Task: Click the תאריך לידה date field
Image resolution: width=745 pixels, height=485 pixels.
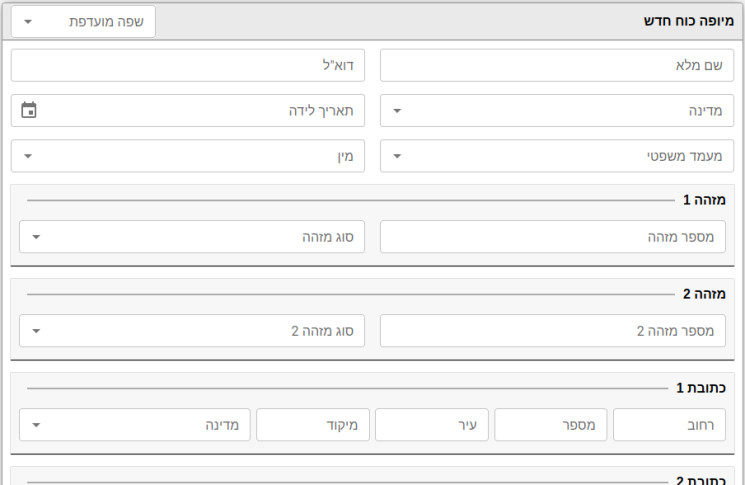Action: tap(188, 111)
